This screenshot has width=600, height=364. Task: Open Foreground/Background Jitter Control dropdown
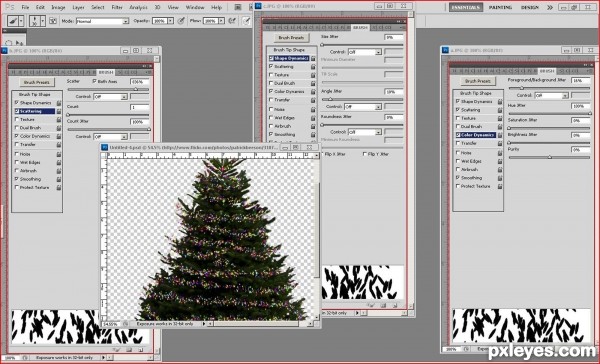pyautogui.click(x=551, y=95)
